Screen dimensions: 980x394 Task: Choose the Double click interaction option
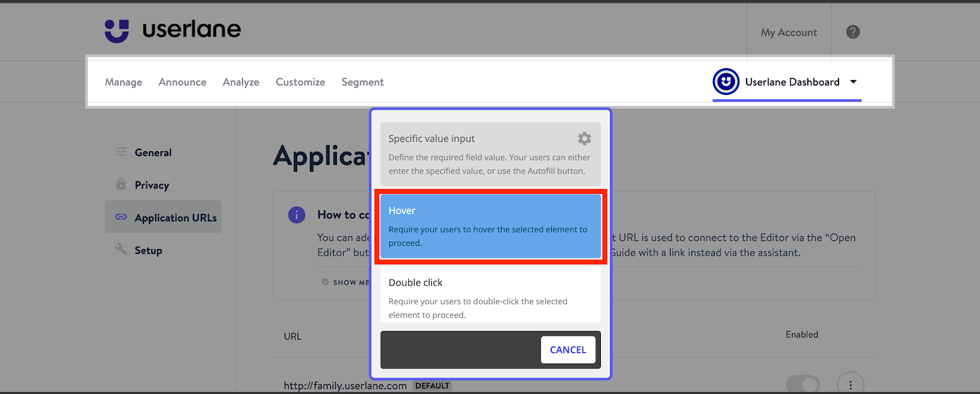click(x=491, y=295)
